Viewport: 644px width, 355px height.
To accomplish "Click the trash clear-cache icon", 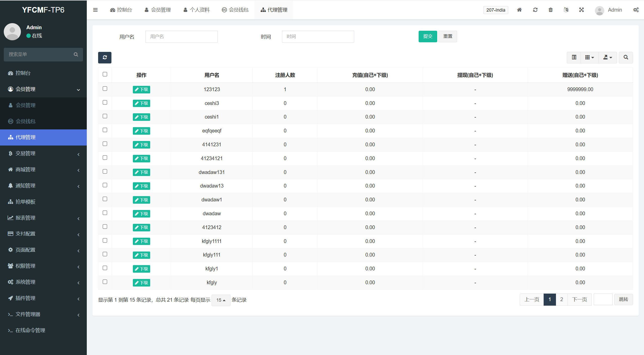I will [x=551, y=10].
